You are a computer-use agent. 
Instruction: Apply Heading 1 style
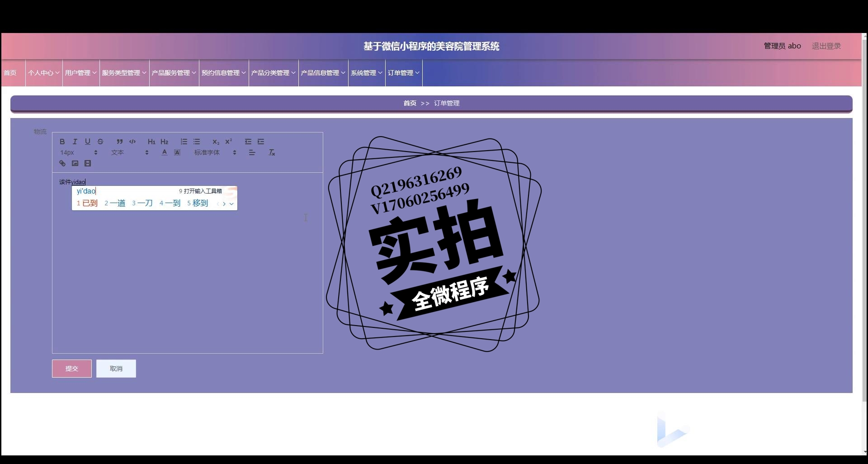(151, 142)
